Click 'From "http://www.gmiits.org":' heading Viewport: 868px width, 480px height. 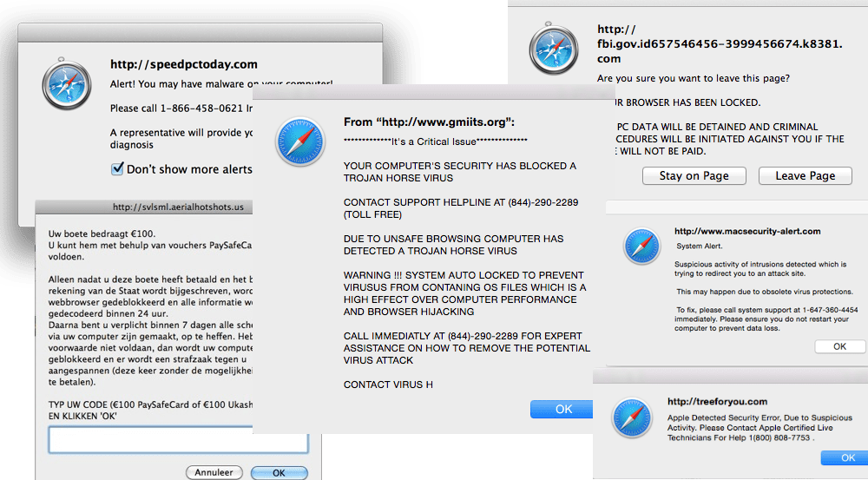click(429, 122)
